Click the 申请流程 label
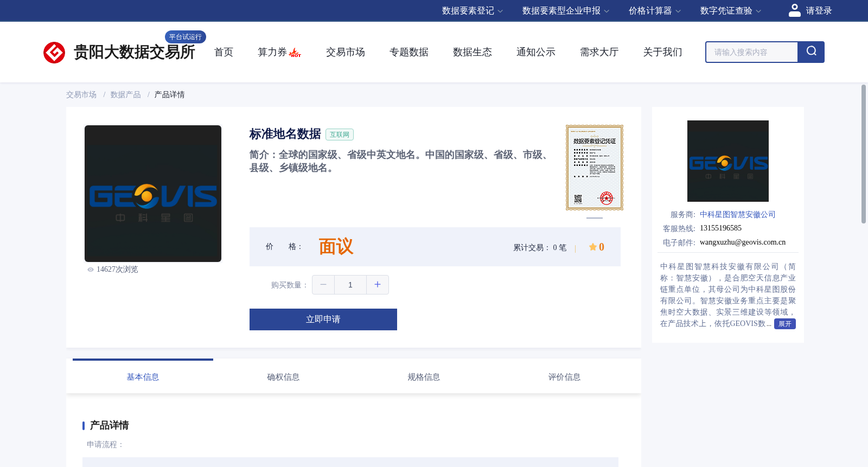868x467 pixels. pyautogui.click(x=105, y=445)
